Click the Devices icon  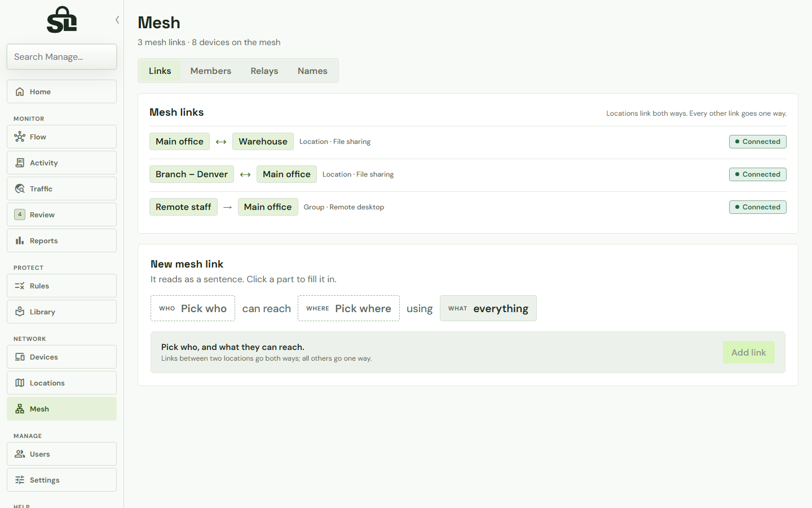click(x=20, y=357)
